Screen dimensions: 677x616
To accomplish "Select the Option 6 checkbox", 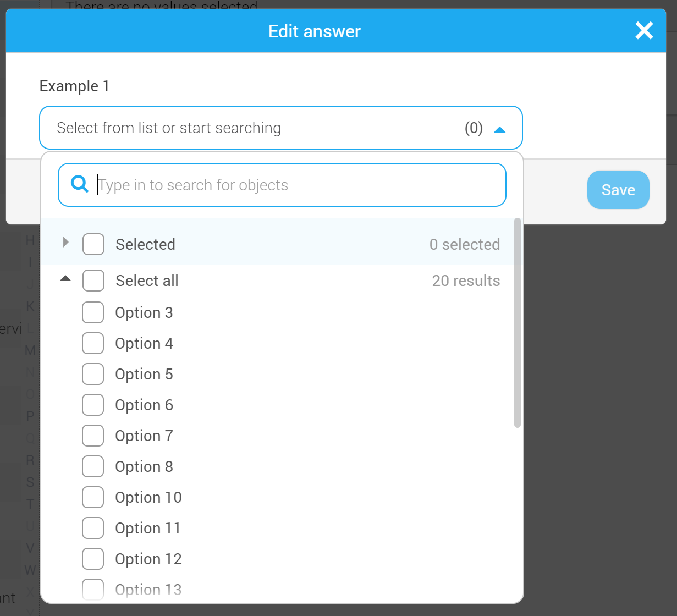I will [x=93, y=405].
